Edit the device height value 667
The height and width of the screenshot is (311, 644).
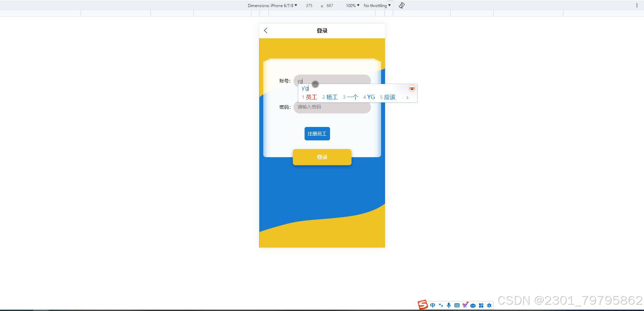tap(330, 6)
